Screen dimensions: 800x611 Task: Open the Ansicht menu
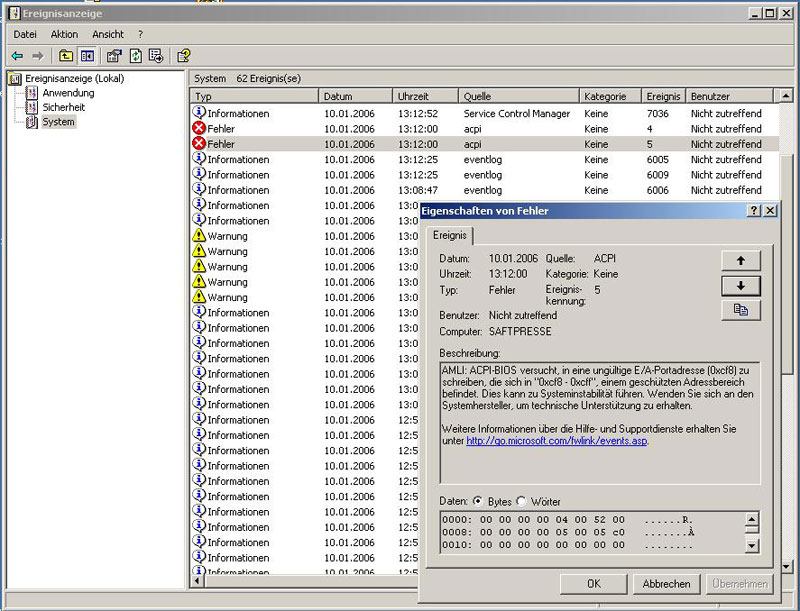108,34
